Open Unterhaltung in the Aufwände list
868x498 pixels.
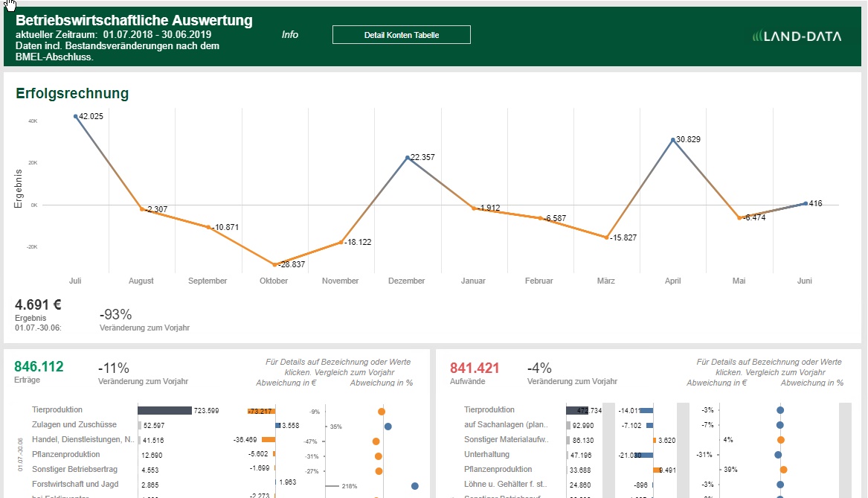tap(486, 455)
